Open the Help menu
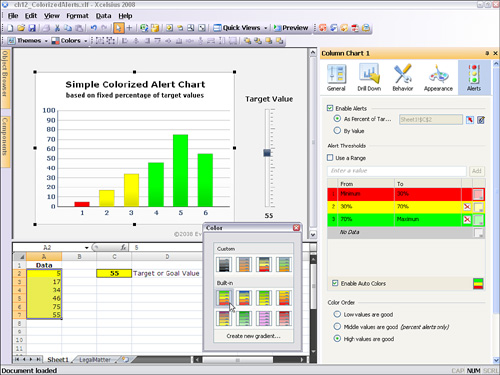Image resolution: width=500 pixels, height=375 pixels. click(x=125, y=16)
